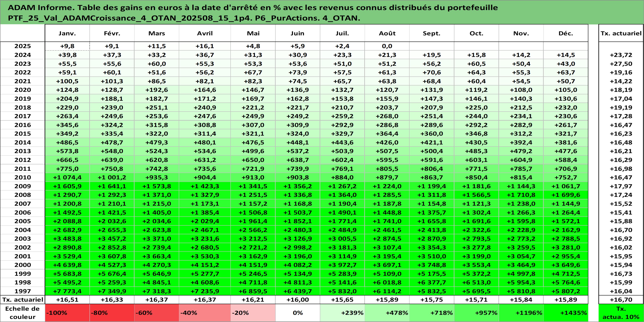644x322 pixels.
Task: Select actuarial rate +23,72 for 2024
Action: click(x=621, y=55)
